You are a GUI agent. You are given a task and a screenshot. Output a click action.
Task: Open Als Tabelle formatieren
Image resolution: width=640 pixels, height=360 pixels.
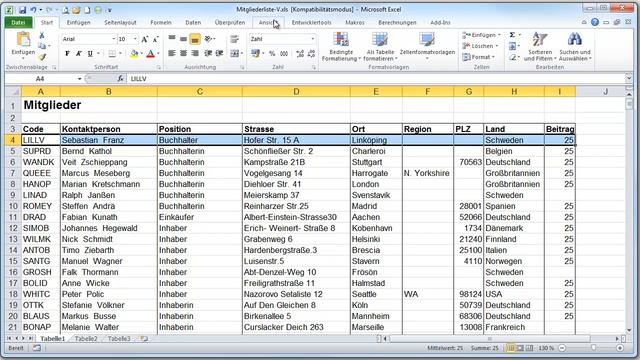point(380,47)
